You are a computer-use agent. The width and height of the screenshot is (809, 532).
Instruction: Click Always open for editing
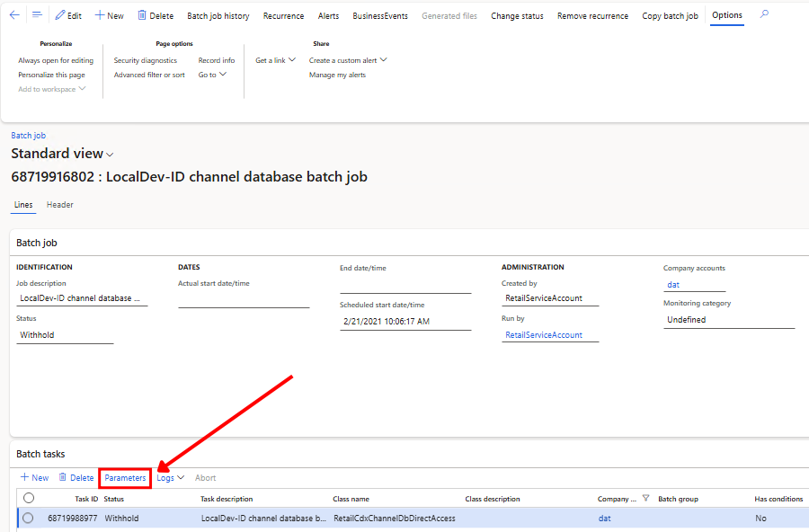(x=56, y=60)
